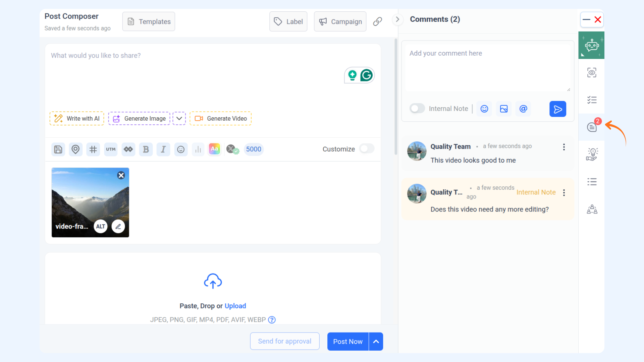Open the AI assistant robot panel
This screenshot has height=362, width=644.
(591, 45)
